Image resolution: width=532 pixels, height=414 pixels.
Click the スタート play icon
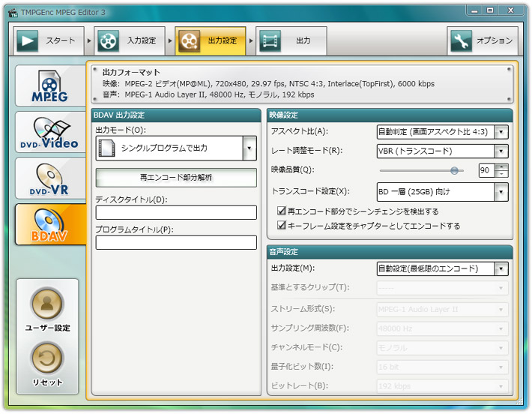(x=27, y=40)
